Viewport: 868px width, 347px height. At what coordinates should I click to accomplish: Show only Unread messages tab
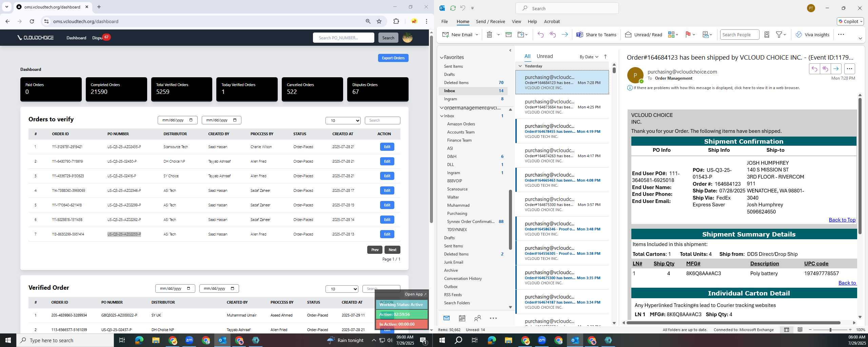point(545,56)
